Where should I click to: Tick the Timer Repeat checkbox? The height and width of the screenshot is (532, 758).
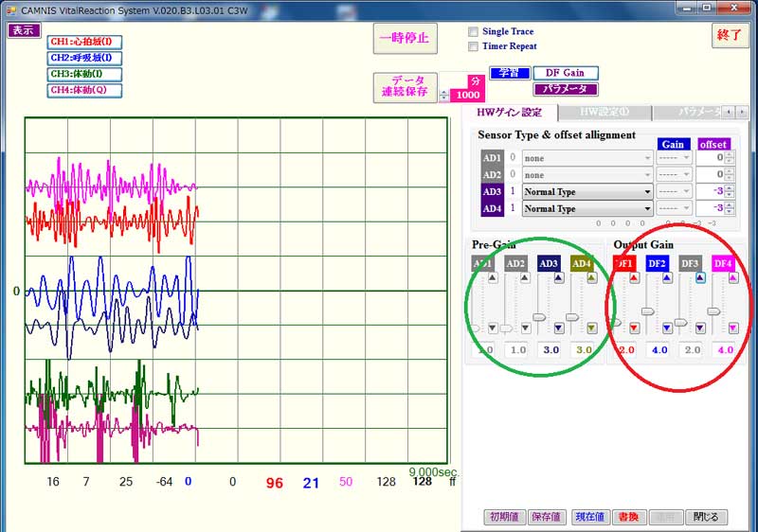474,45
